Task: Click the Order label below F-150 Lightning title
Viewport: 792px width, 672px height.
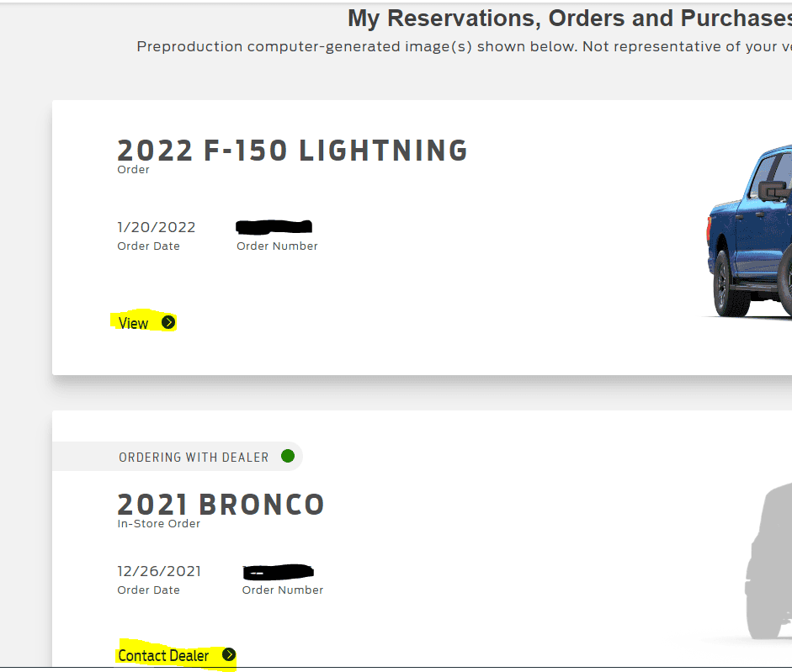Action: (x=133, y=170)
